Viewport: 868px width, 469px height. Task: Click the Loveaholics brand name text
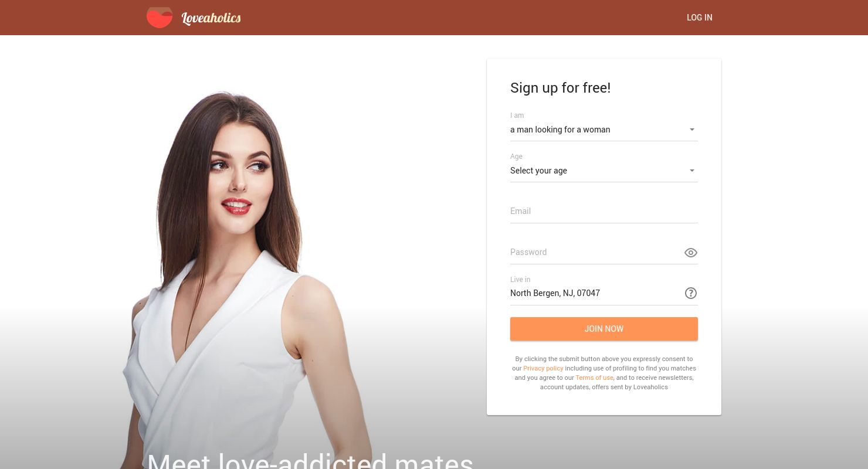pyautogui.click(x=211, y=18)
